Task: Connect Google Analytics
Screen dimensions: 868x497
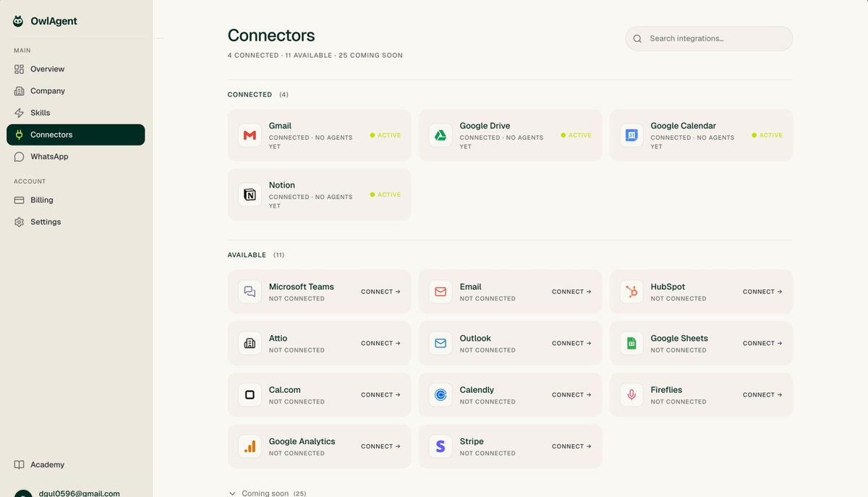Action: (x=380, y=446)
